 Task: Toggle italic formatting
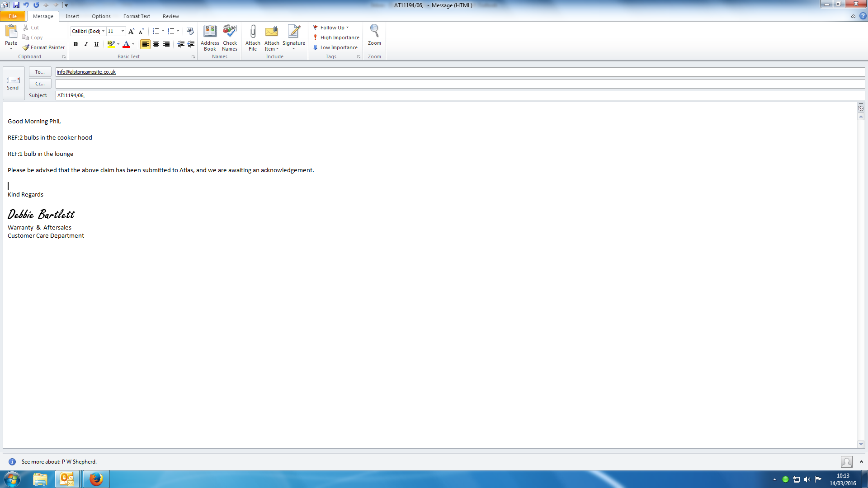pyautogui.click(x=86, y=44)
